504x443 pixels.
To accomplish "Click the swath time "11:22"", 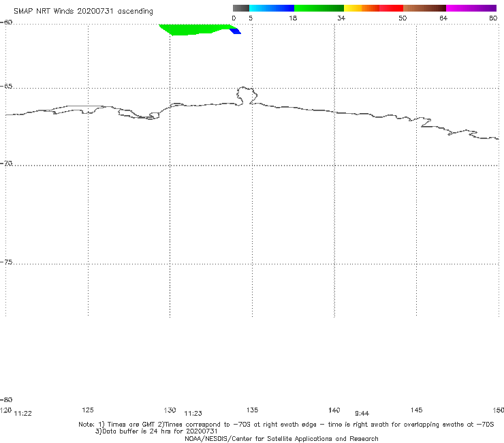I will 23,414.
